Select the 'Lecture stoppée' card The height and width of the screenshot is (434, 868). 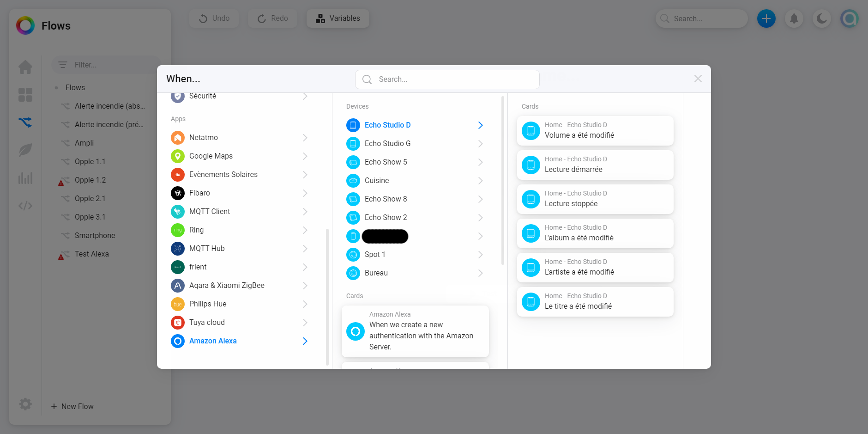point(595,199)
